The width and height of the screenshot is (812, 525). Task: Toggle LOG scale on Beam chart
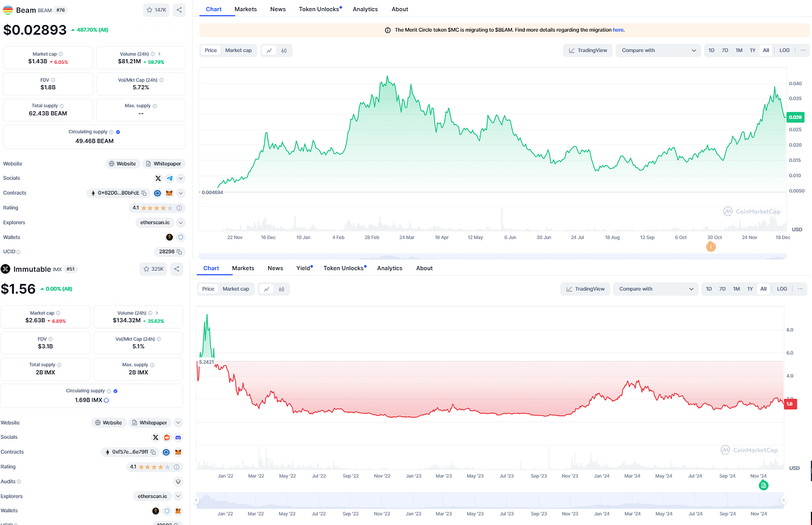785,50
